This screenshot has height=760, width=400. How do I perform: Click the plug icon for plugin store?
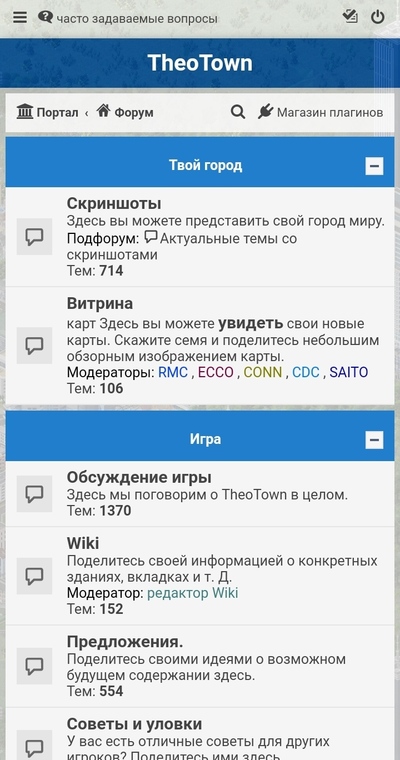coord(266,111)
